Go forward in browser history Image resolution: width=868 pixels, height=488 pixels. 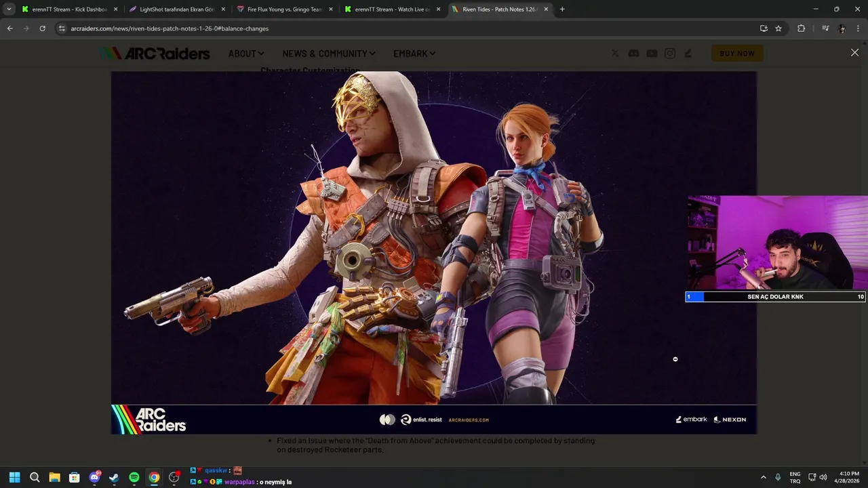pyautogui.click(x=26, y=28)
